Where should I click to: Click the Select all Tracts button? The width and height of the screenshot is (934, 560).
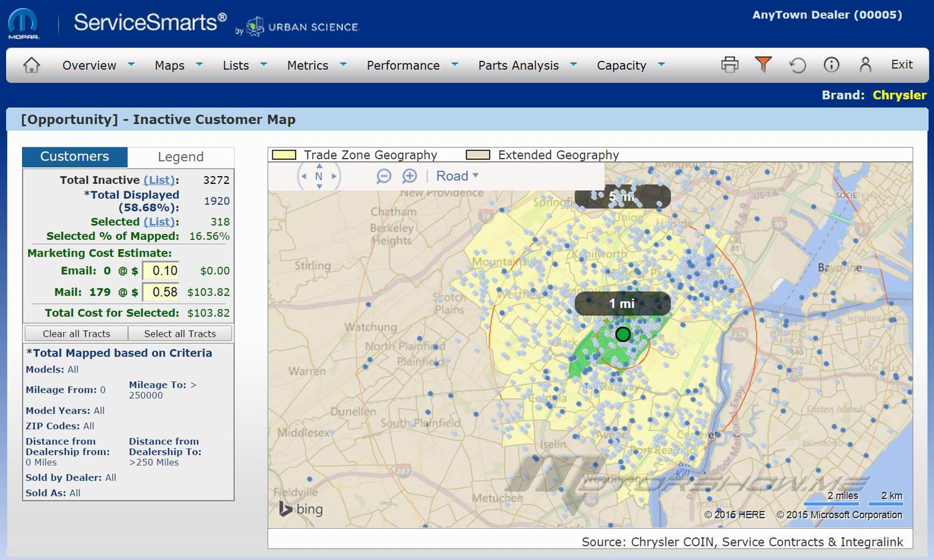pyautogui.click(x=180, y=333)
